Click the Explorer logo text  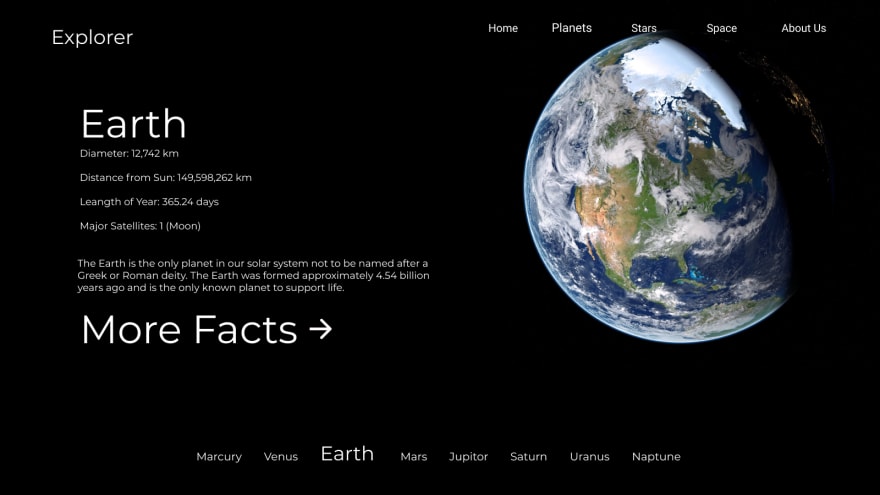tap(92, 38)
